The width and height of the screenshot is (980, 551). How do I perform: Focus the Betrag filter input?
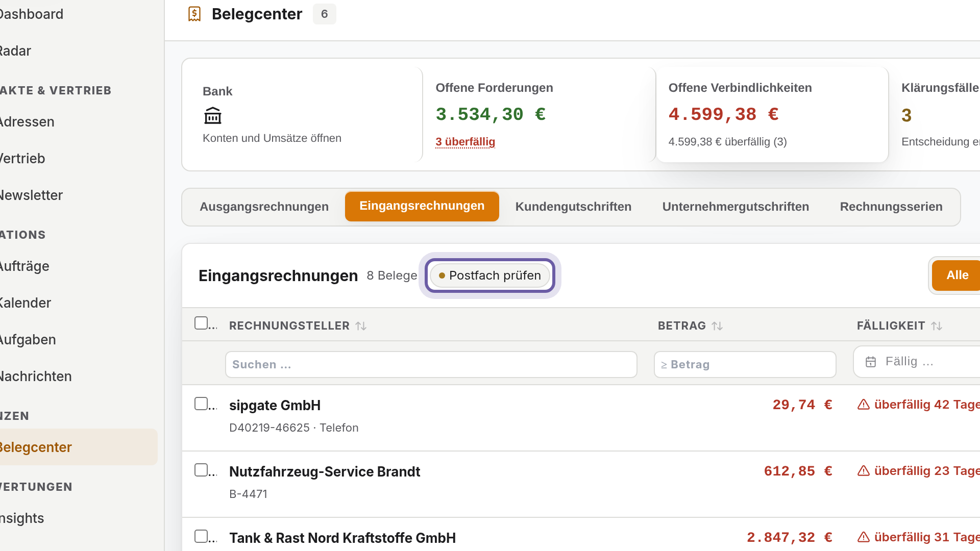(x=745, y=365)
